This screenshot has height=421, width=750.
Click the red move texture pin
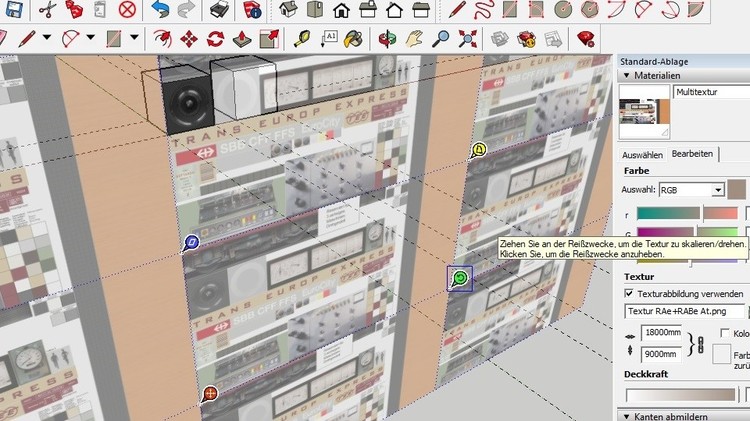[x=210, y=395]
